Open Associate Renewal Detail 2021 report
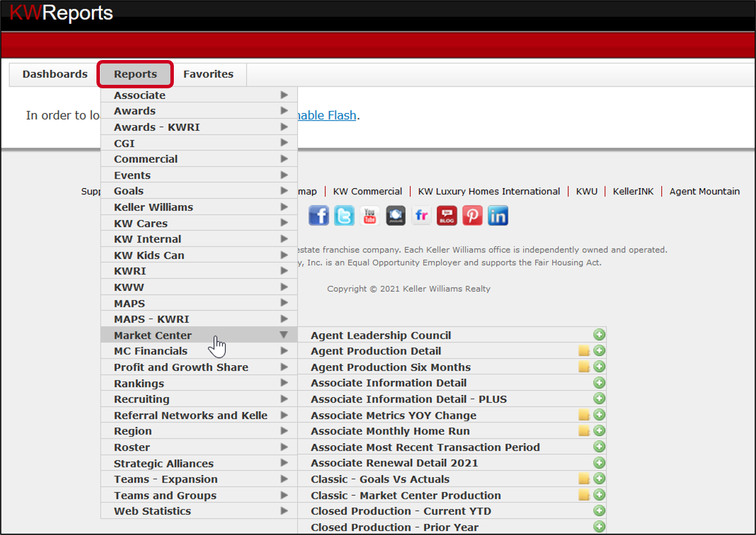Viewport: 756px width, 535px height. [394, 463]
